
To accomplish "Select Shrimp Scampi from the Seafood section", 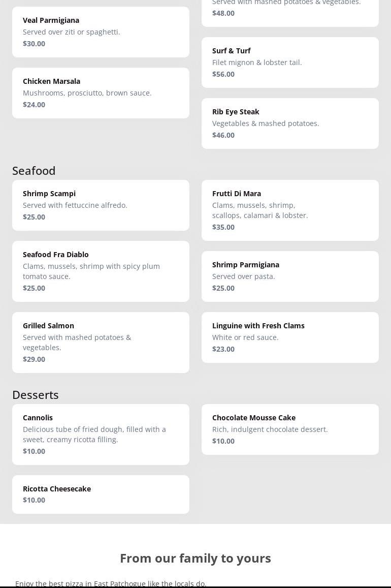I will click(x=101, y=205).
